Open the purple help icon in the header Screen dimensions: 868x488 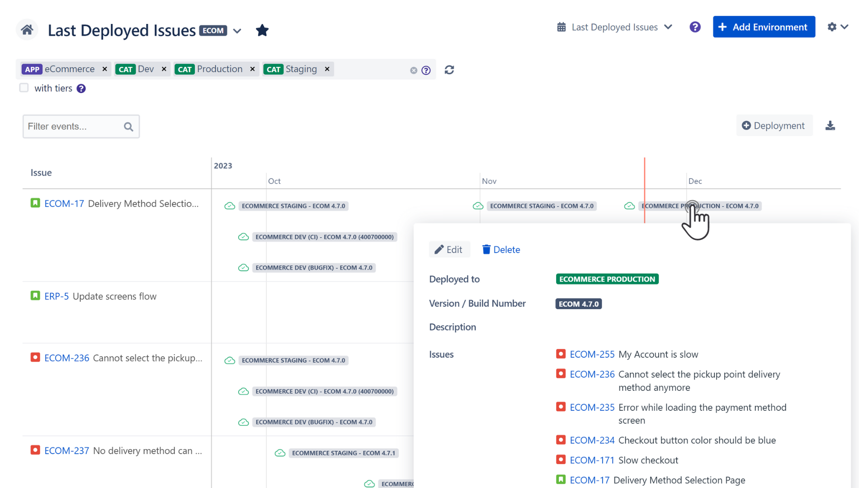click(695, 27)
